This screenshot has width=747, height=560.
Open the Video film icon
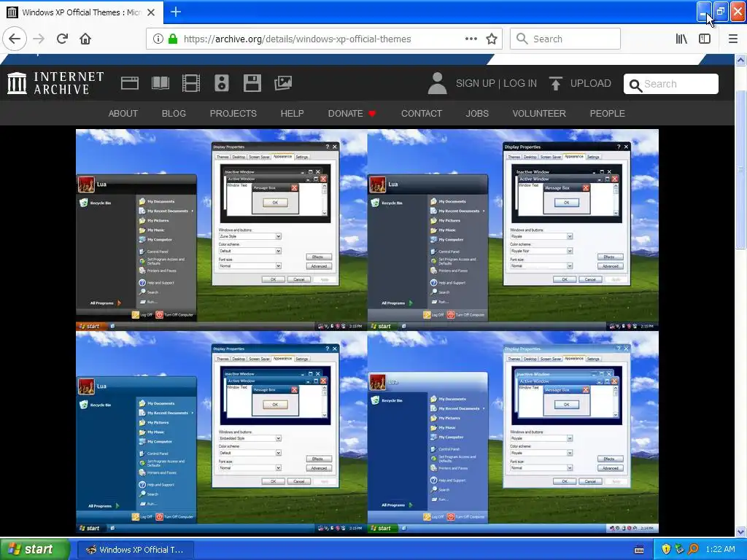point(190,83)
